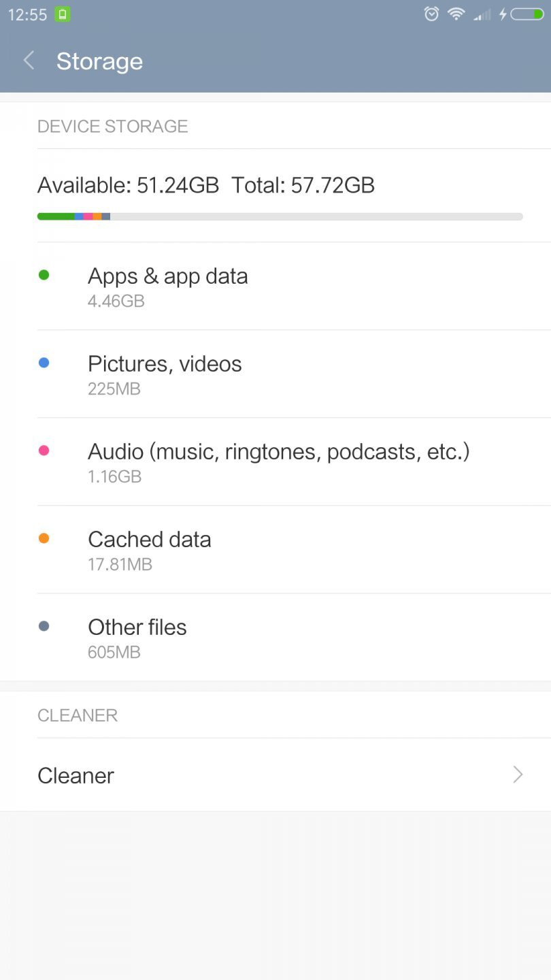551x980 pixels.
Task: Tap the alarm clock status bar icon
Action: 431,13
